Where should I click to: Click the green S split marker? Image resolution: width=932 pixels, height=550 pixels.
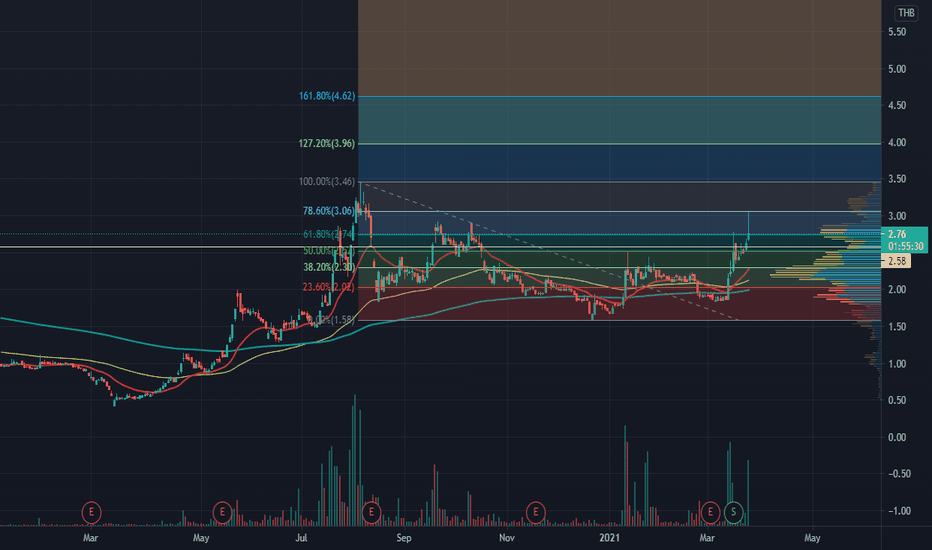coord(733,512)
